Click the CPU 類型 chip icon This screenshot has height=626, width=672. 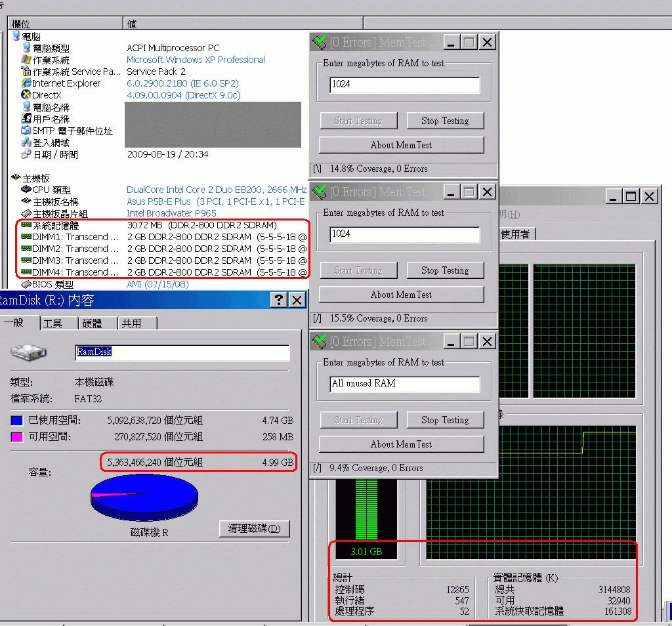(x=26, y=190)
